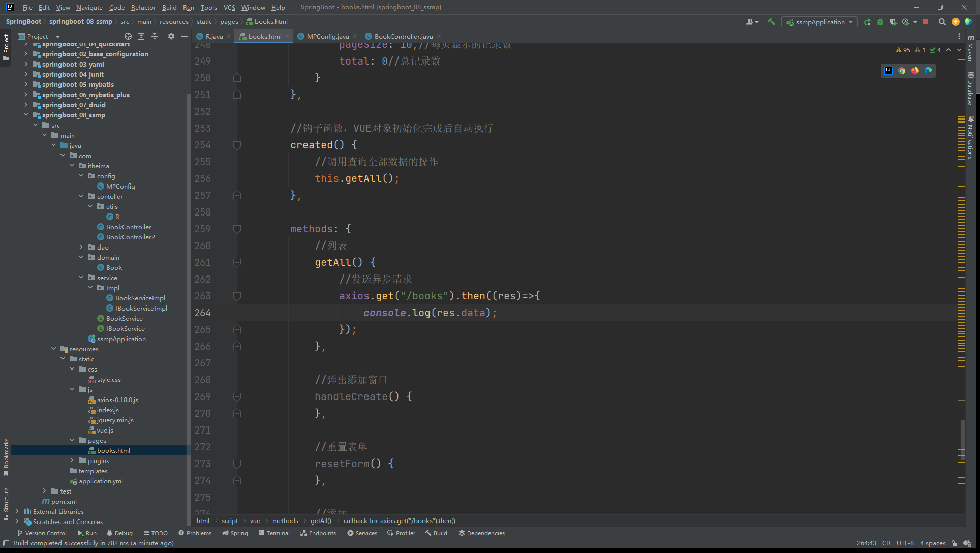Open the Problems tool window
The image size is (980, 553).
(195, 533)
